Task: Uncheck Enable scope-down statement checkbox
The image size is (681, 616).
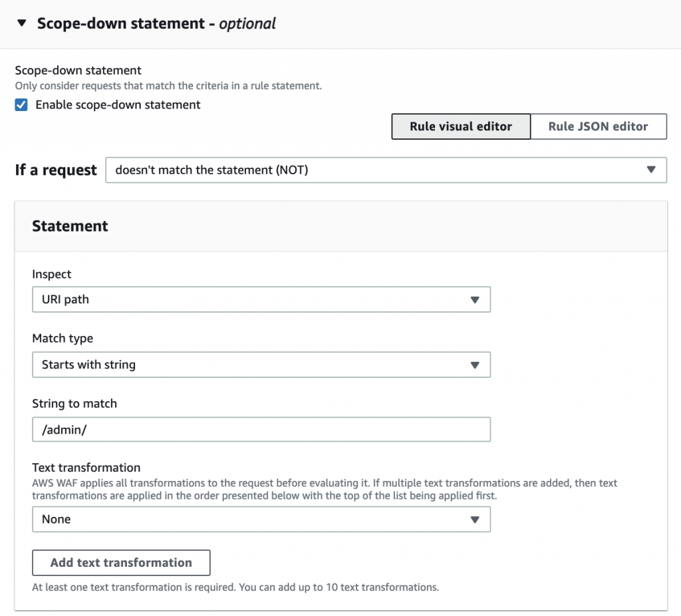Action: coord(21,104)
